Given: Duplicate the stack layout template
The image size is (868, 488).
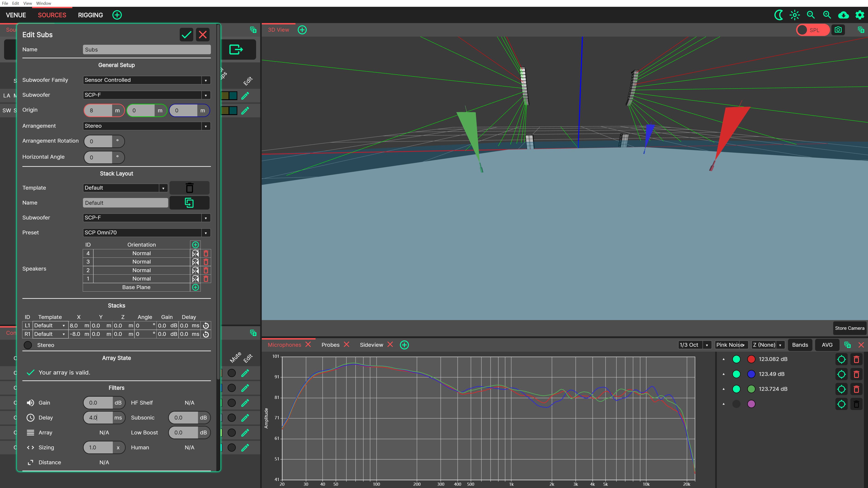Looking at the screenshot, I should pos(189,203).
